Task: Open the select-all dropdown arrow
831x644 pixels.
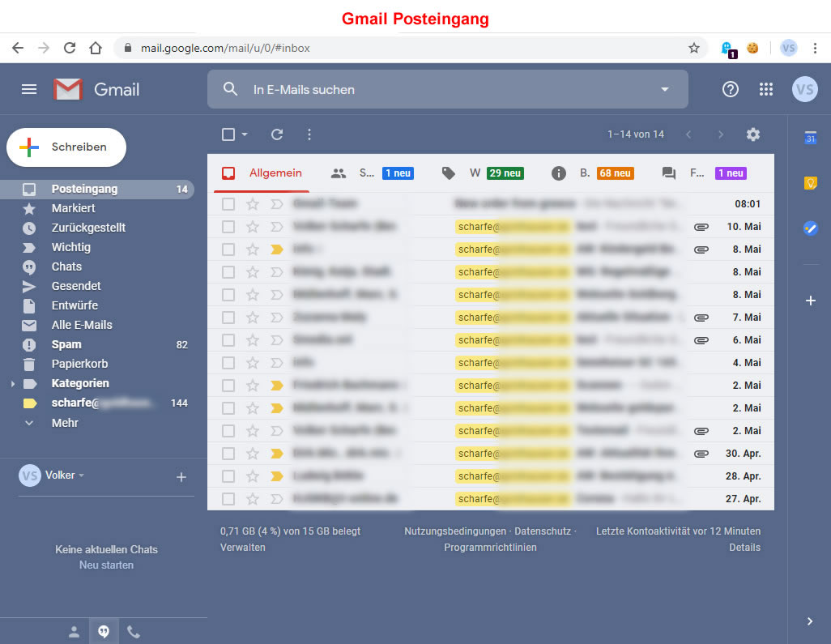Action: pyautogui.click(x=245, y=134)
